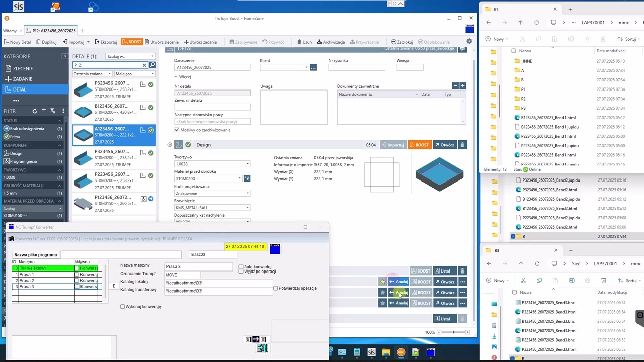This screenshot has width=644, height=362.
Task: Click Utwórz zadanie in the toolbar
Action: click(x=200, y=42)
